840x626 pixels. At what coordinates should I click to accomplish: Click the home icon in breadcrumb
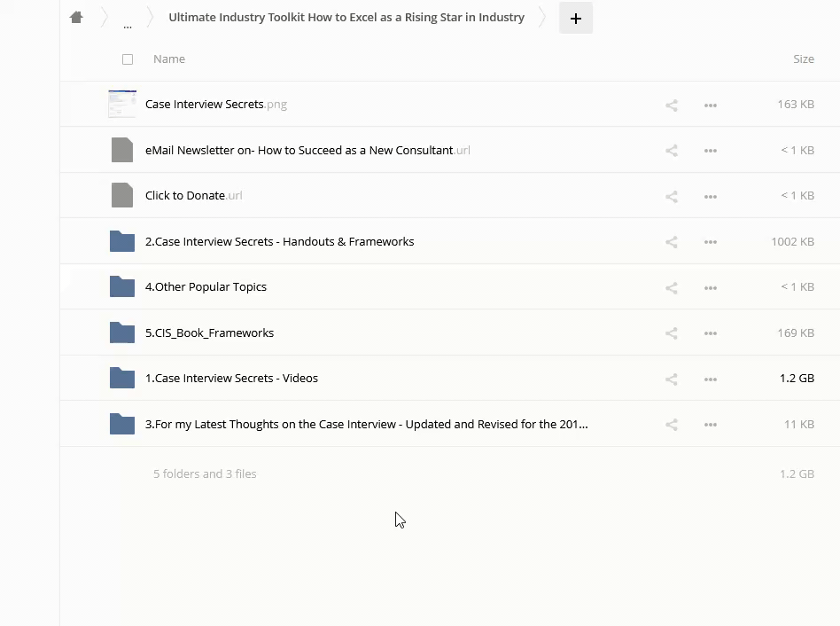coord(76,18)
